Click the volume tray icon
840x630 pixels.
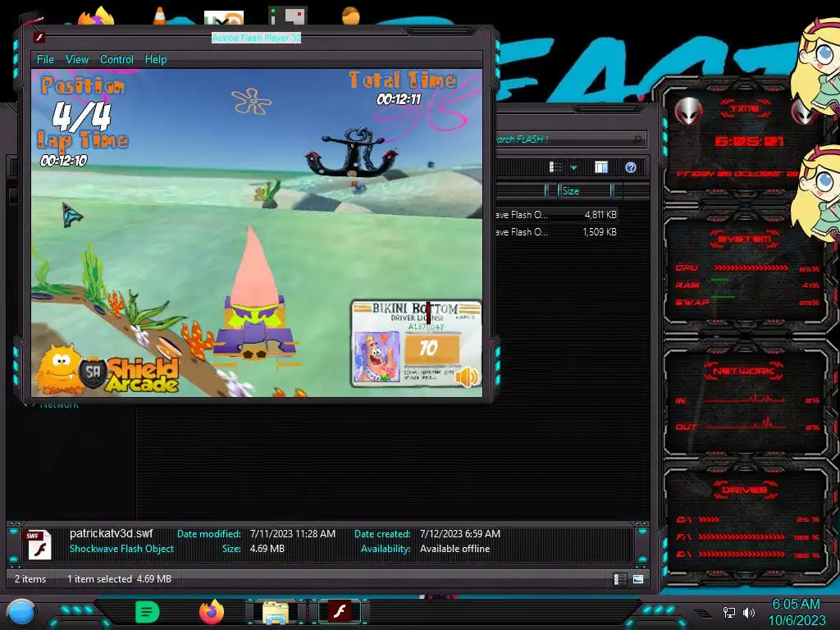coord(749,612)
